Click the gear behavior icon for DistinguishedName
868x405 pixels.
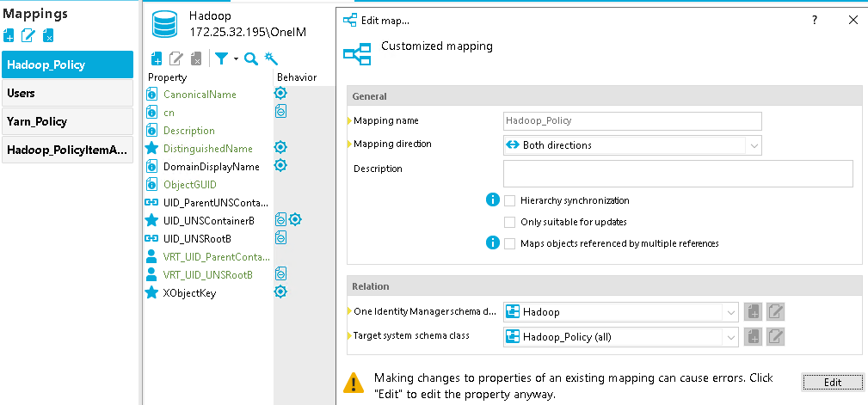[280, 147]
